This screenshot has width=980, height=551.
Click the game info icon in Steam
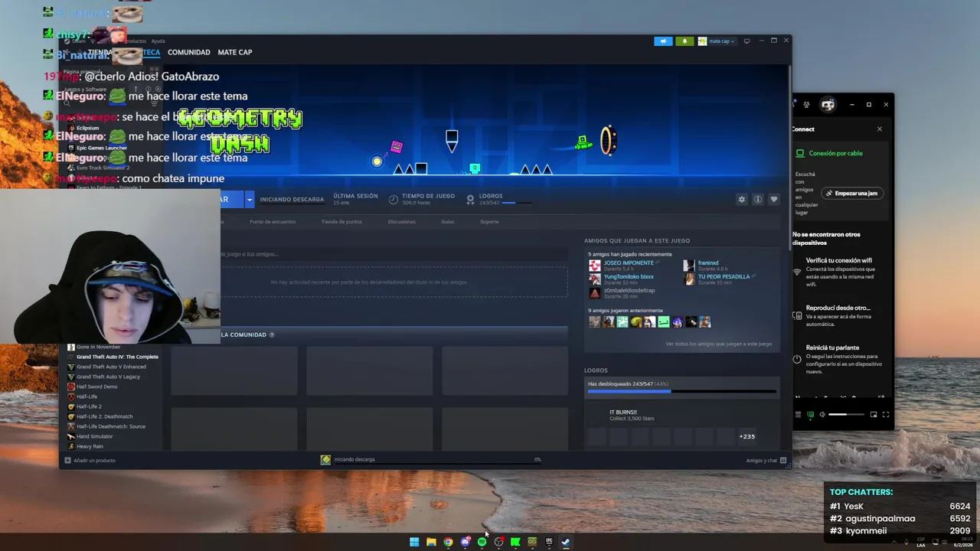(x=757, y=199)
